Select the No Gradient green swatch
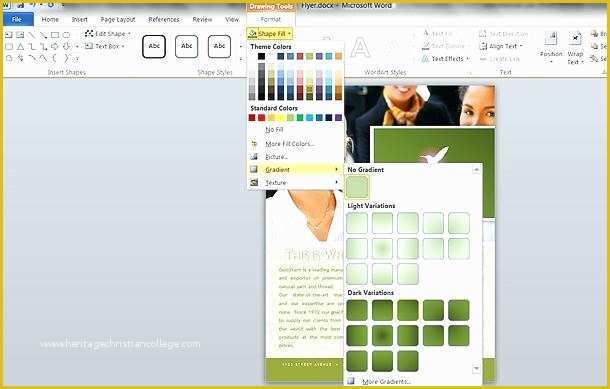The height and width of the screenshot is (389, 610). (357, 187)
